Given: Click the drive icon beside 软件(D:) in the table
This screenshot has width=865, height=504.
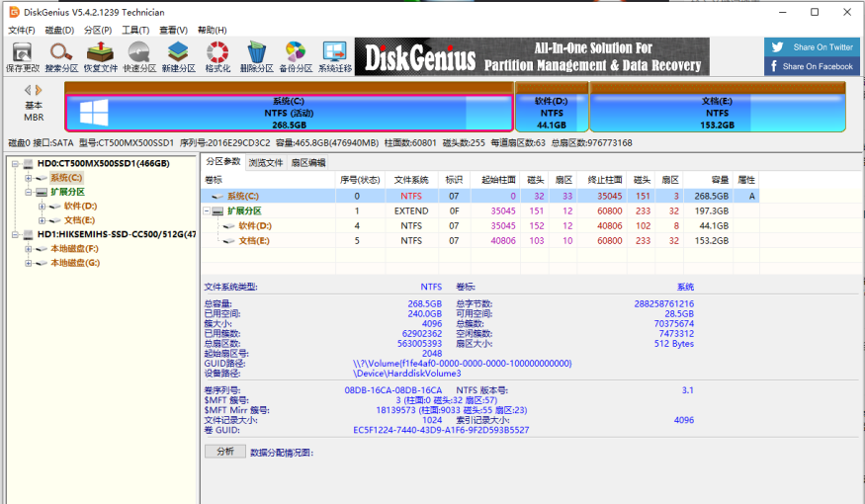Looking at the screenshot, I should pyautogui.click(x=229, y=226).
